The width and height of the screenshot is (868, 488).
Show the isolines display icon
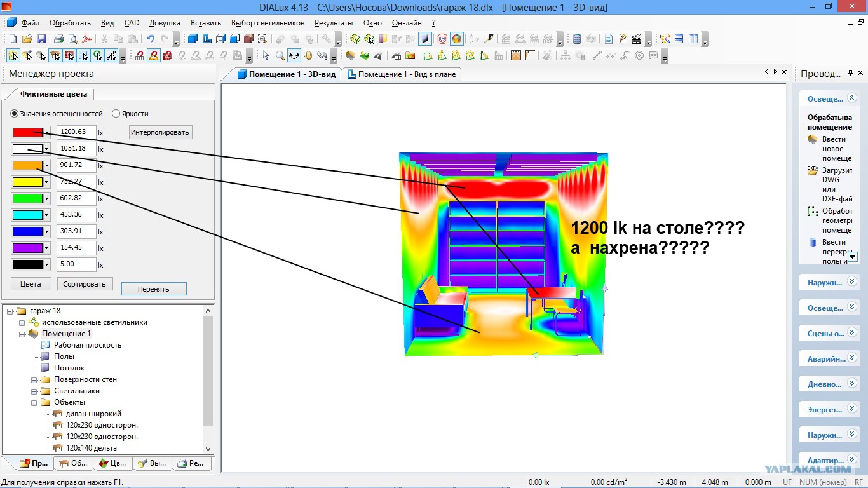pos(442,39)
